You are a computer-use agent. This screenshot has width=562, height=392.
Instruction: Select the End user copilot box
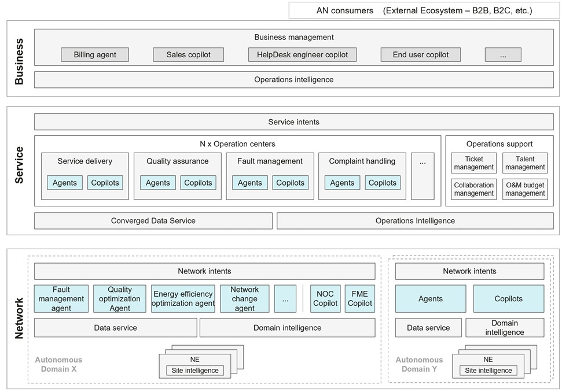coord(421,55)
